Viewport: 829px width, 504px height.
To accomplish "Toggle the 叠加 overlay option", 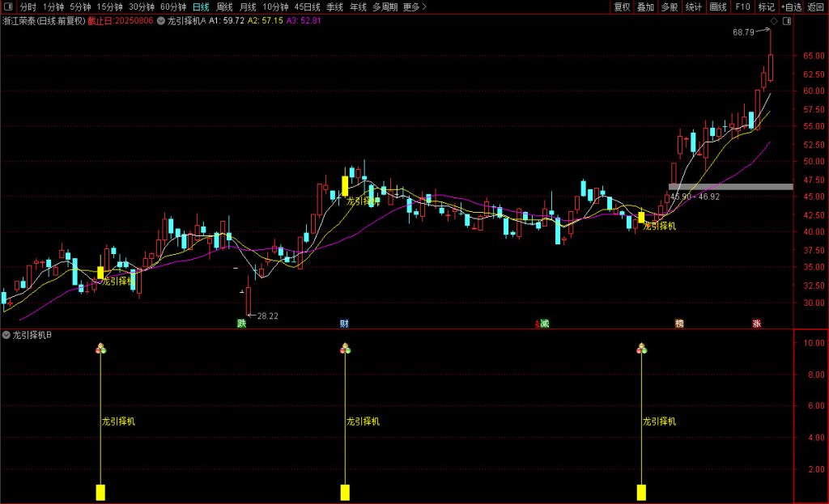I will [x=645, y=7].
